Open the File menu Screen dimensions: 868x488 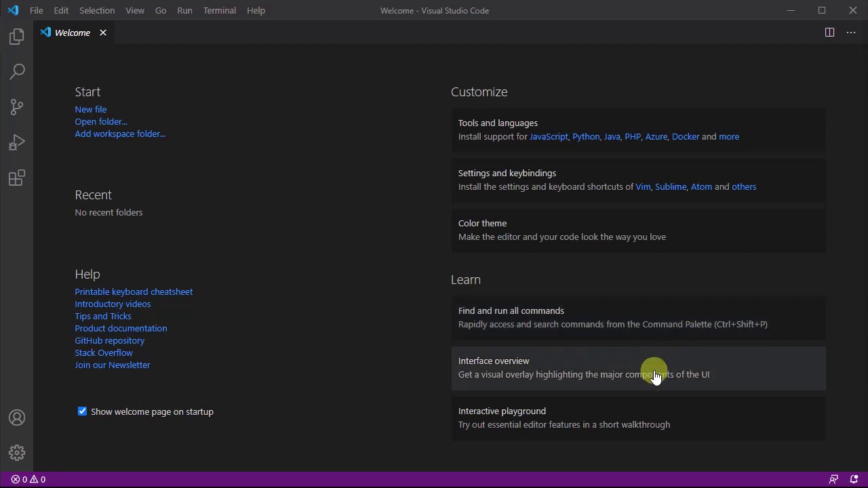[x=37, y=10]
